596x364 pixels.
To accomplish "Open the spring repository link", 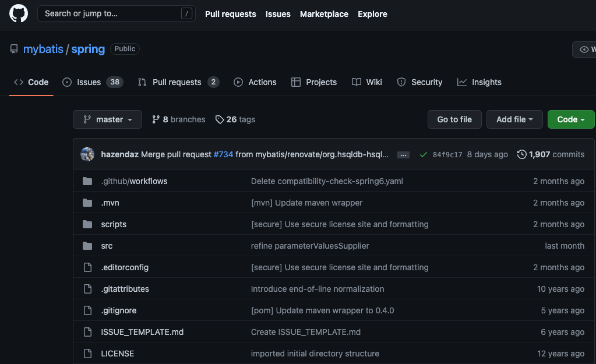I will point(88,49).
